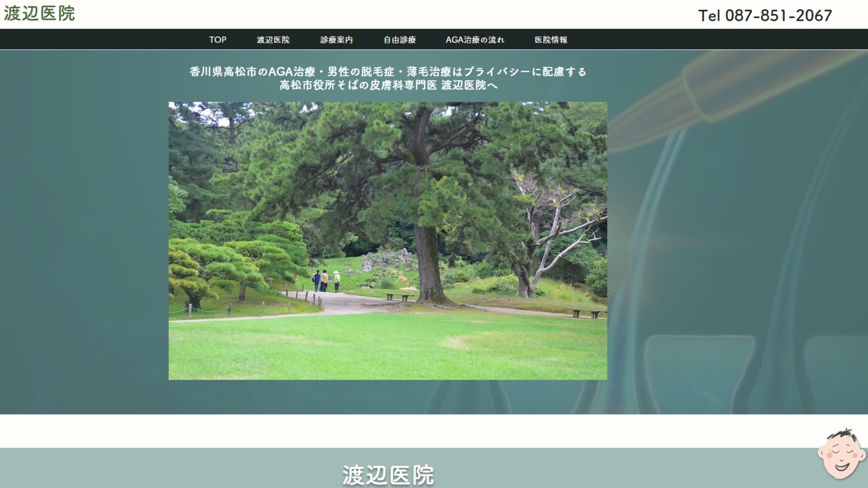The height and width of the screenshot is (488, 868).
Task: Select 自由診療 in the navigation bar
Action: coord(400,40)
